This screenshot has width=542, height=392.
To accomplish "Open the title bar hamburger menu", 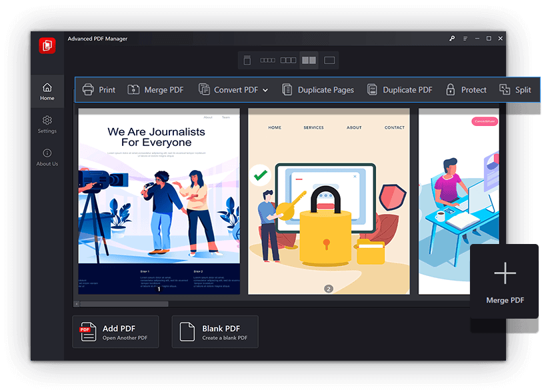I will click(465, 39).
